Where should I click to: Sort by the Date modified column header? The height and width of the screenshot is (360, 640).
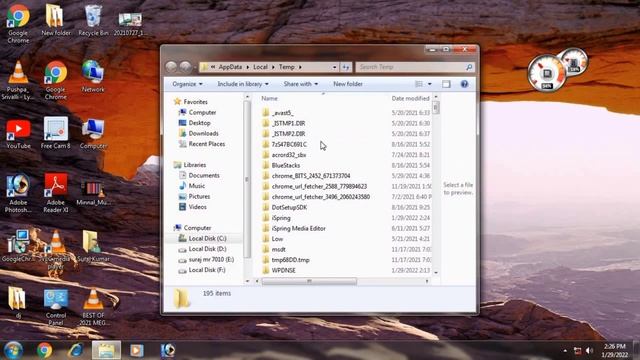410,98
